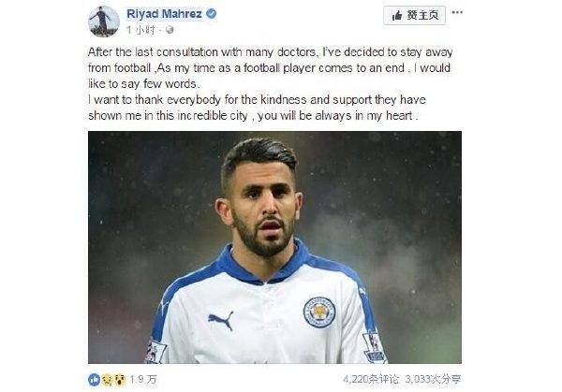Click the blue verified badge

click(211, 14)
